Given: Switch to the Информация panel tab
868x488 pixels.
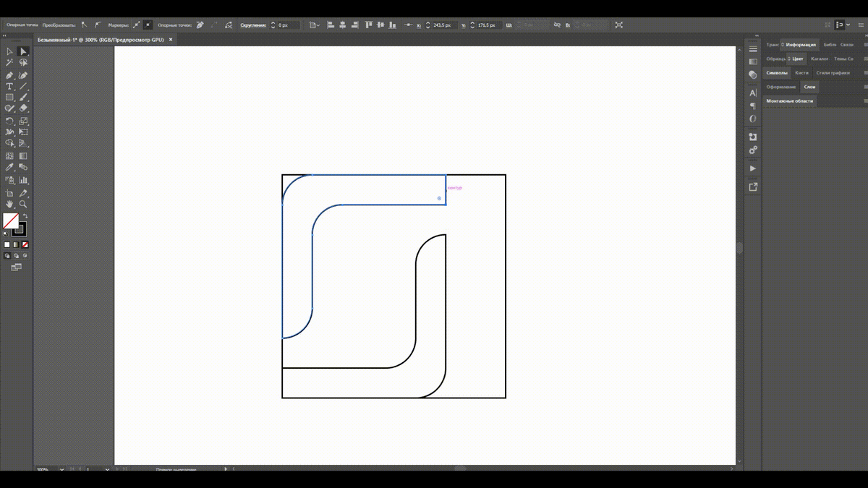Looking at the screenshot, I should [801, 45].
